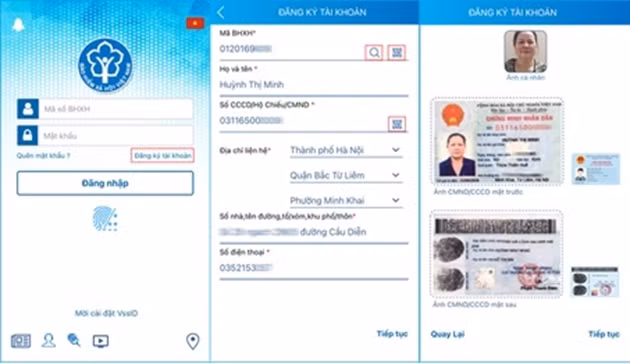Go back with the arrow in registration header
The width and height of the screenshot is (630, 364).
click(x=221, y=12)
